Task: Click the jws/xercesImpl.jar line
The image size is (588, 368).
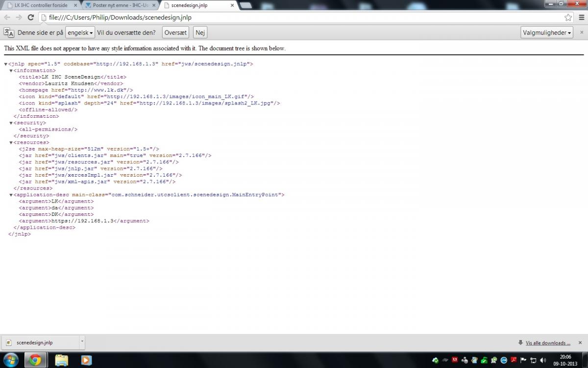Action: pos(100,175)
